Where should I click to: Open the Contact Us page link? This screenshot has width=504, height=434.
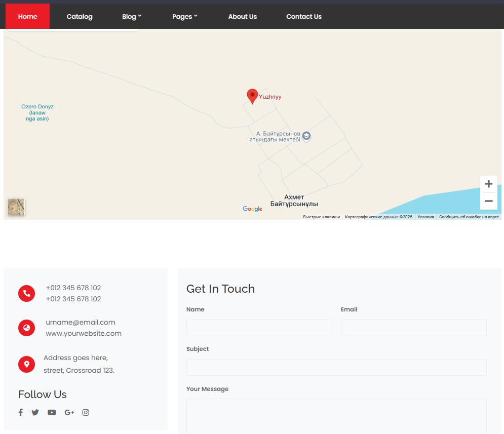coord(303,17)
